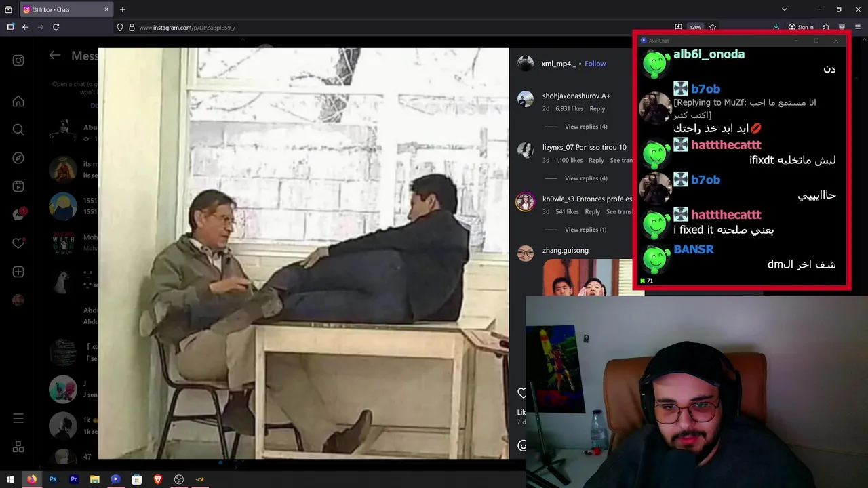
Task: Open the browser extensions puzzle icon
Action: pyautogui.click(x=826, y=27)
